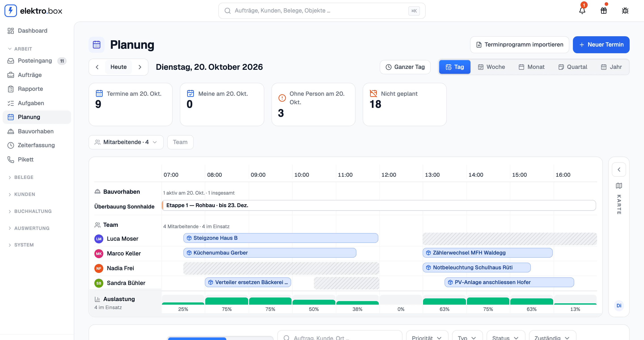Click the Ohne Person warning icon
Image resolution: width=644 pixels, height=340 pixels.
click(282, 98)
